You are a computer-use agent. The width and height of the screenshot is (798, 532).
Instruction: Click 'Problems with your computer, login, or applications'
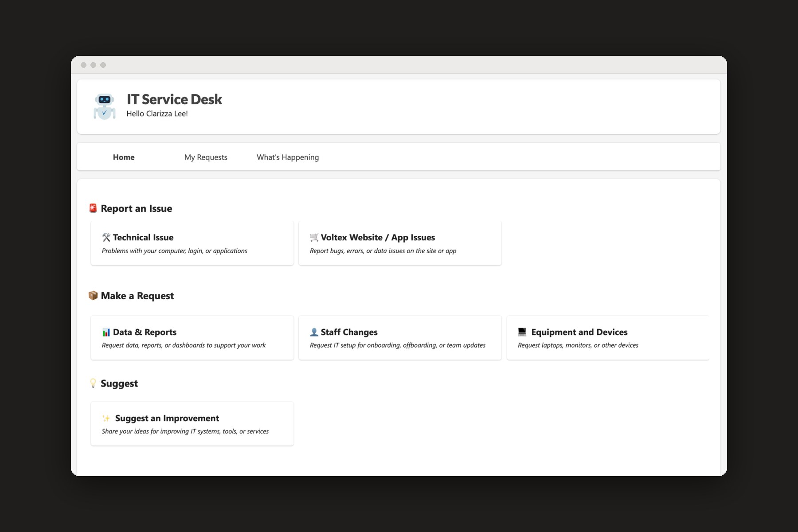pyautogui.click(x=174, y=251)
